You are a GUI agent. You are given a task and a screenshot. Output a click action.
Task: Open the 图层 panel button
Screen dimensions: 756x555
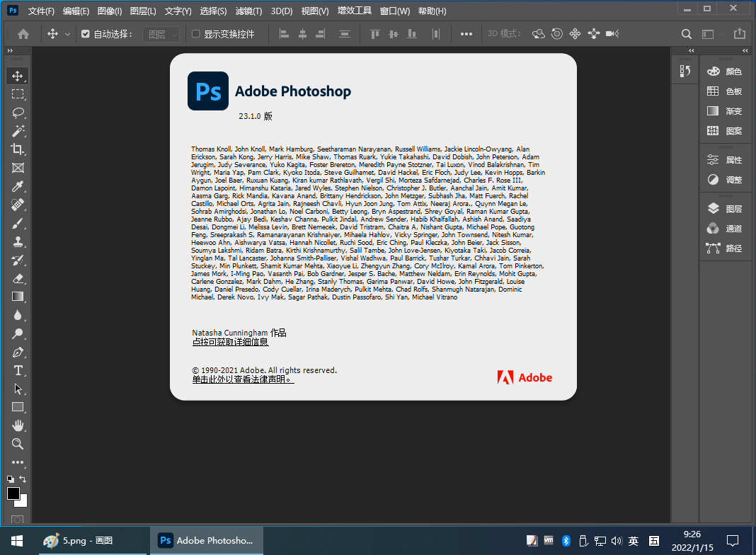pyautogui.click(x=725, y=209)
